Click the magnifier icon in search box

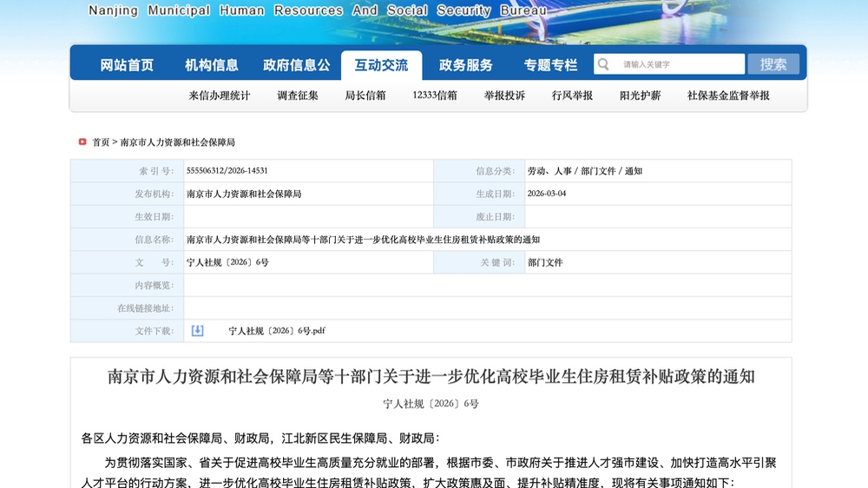point(604,64)
